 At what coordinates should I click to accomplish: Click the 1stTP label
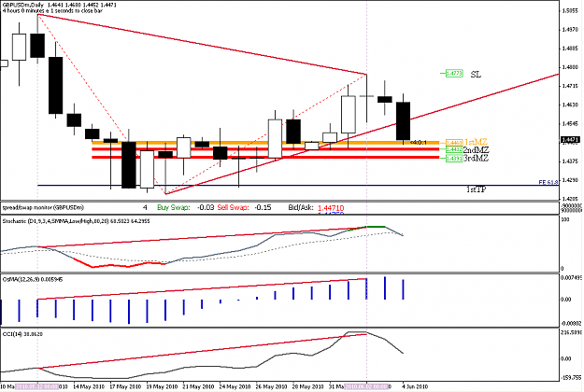click(476, 189)
